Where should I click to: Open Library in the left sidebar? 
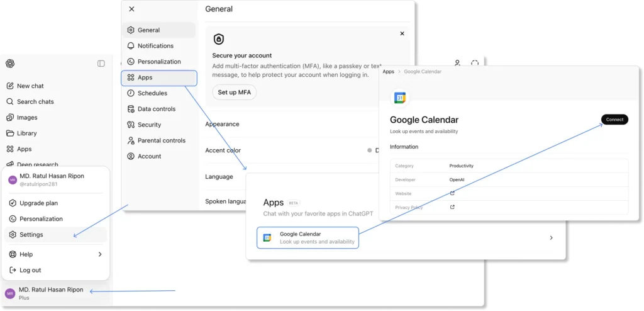pyautogui.click(x=22, y=133)
